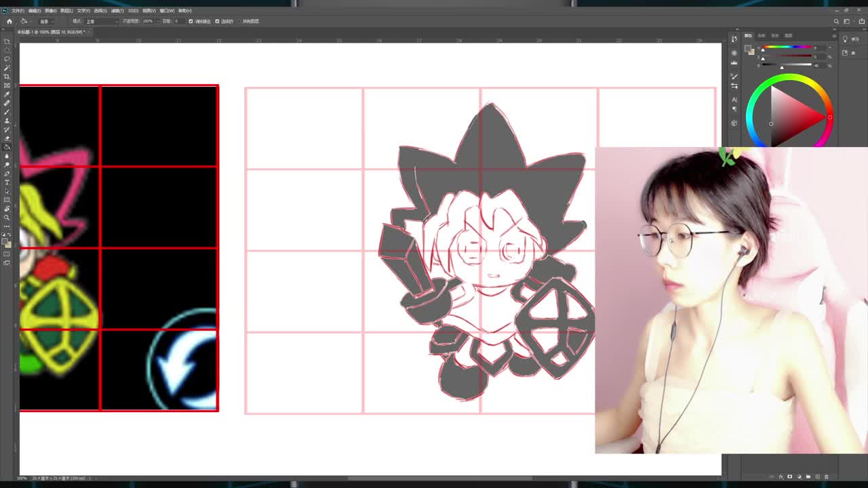
Task: Click the tolerance 容差 input field
Action: click(x=180, y=21)
